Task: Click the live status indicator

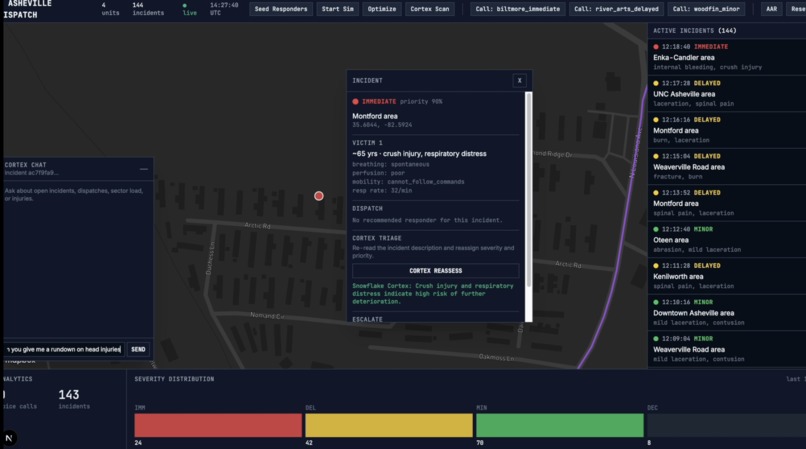Action: tap(189, 9)
